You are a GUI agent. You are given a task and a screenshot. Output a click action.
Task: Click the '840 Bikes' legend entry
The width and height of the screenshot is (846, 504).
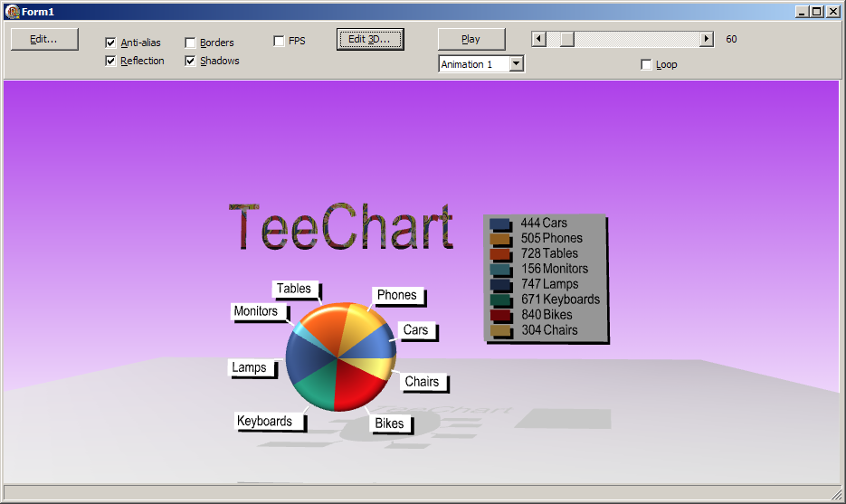[x=547, y=315]
